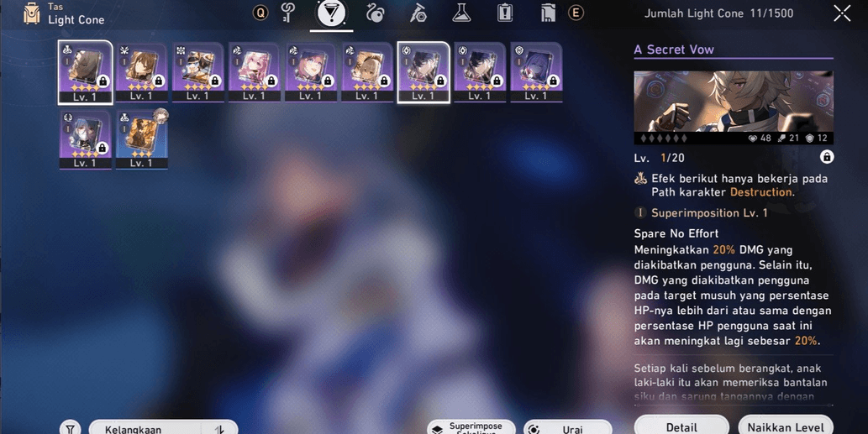Select the Light Cone funnel tab
Viewport: 868px width, 434px height.
click(x=331, y=13)
